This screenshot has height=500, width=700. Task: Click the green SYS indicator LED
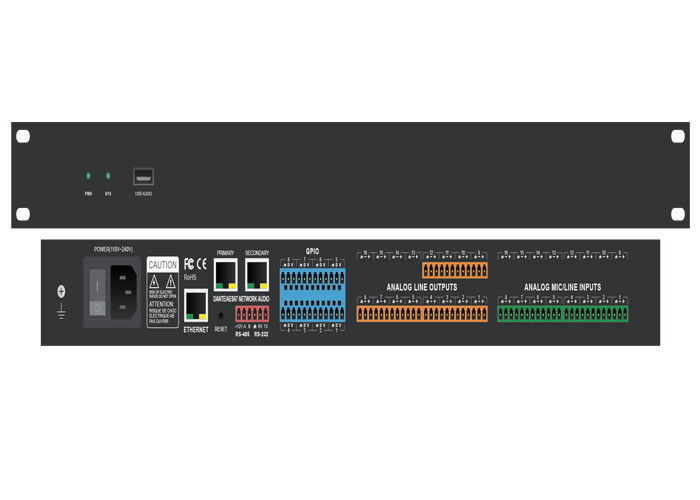(108, 175)
